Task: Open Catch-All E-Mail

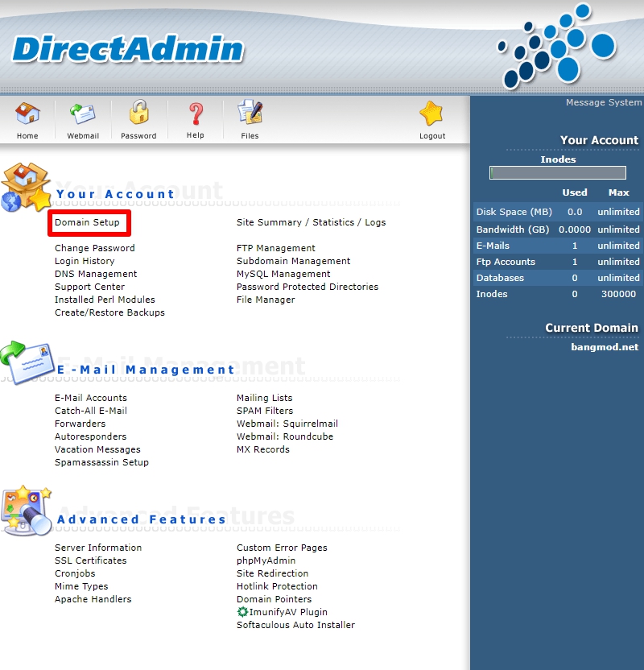Action: click(90, 410)
